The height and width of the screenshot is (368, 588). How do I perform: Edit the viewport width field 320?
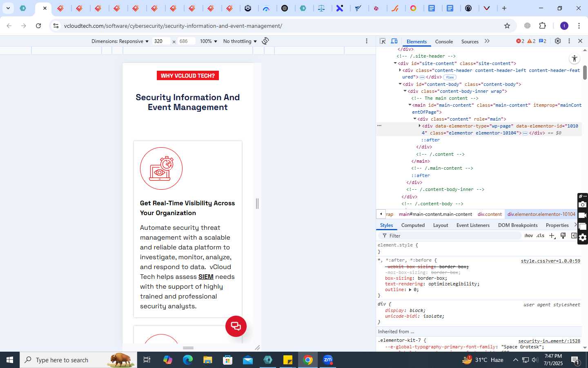[161, 41]
